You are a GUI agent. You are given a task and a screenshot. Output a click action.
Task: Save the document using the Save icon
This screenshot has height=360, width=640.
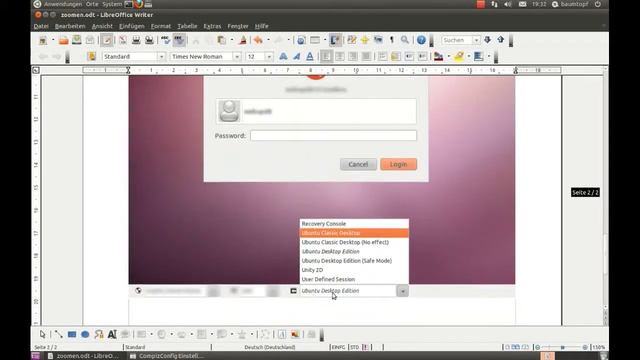point(77,40)
